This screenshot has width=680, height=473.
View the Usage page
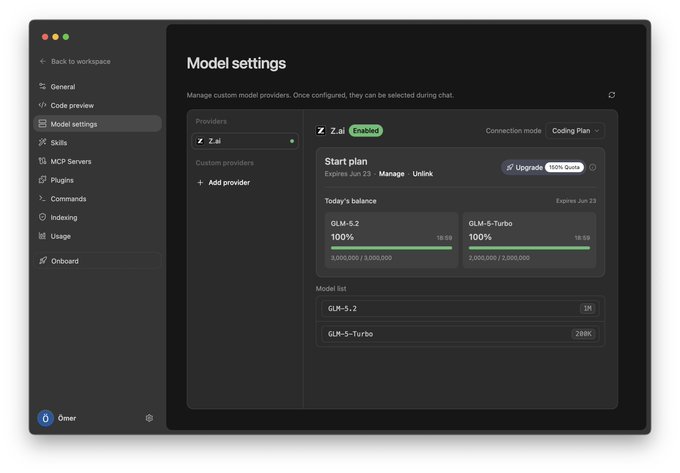[97, 236]
